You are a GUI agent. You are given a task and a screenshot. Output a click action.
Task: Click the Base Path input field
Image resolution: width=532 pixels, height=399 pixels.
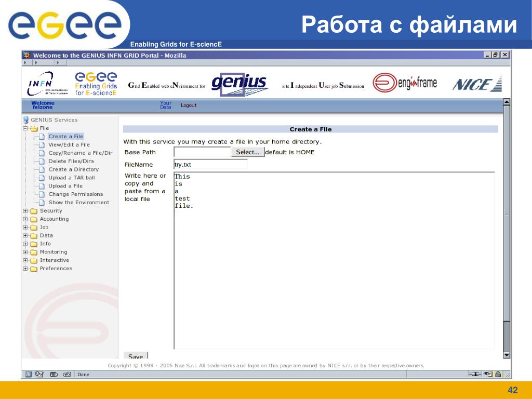pos(202,152)
